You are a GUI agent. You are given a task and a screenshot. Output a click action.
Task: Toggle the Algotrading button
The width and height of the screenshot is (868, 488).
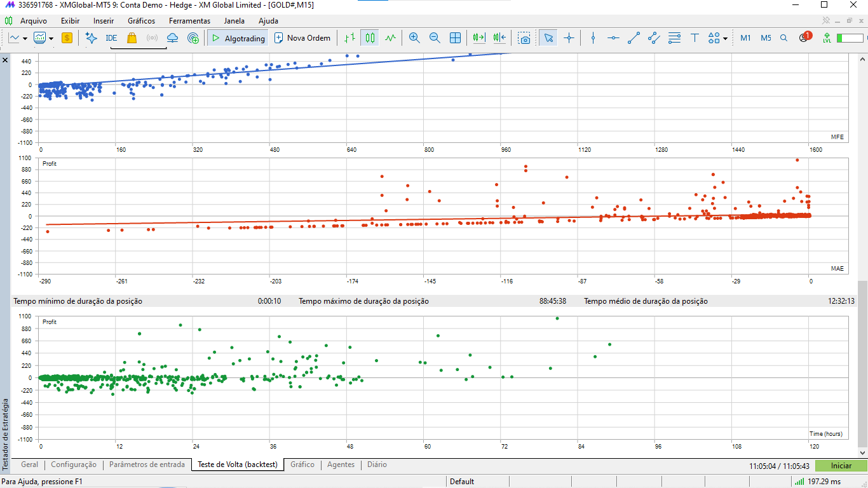[238, 38]
